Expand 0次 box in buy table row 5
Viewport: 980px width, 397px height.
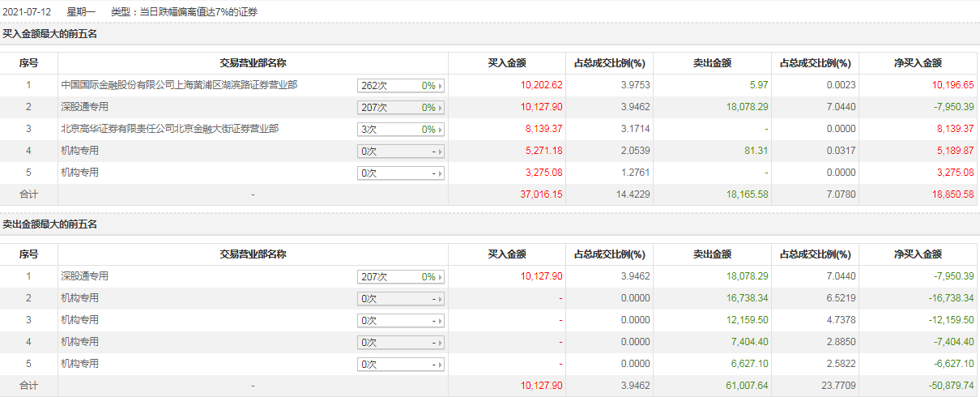401,173
